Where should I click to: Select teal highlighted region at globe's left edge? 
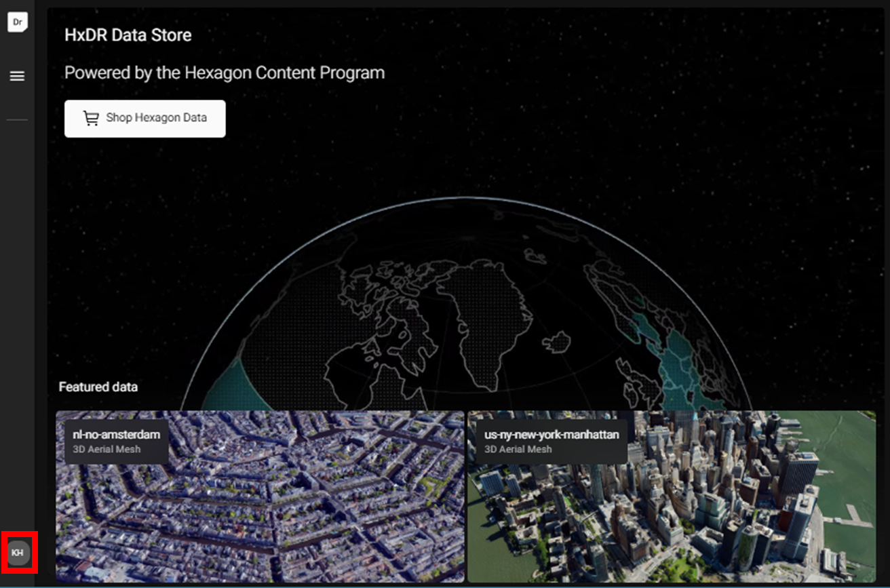227,387
